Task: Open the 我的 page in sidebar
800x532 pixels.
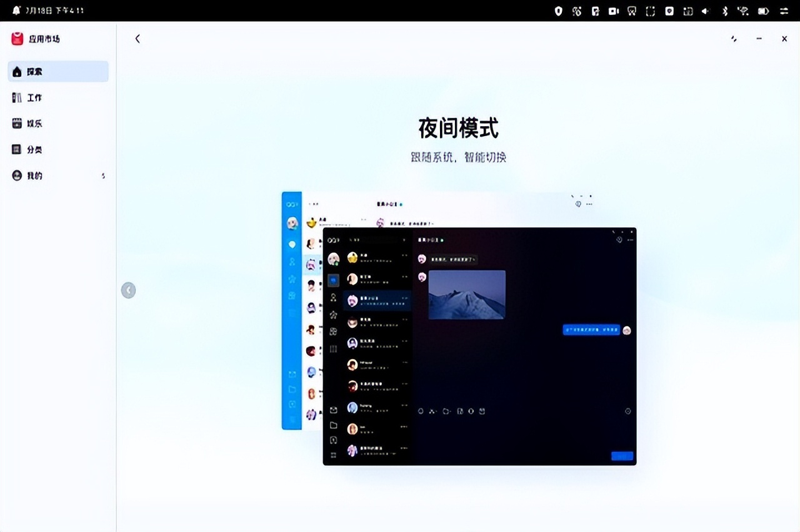Action: pos(58,176)
